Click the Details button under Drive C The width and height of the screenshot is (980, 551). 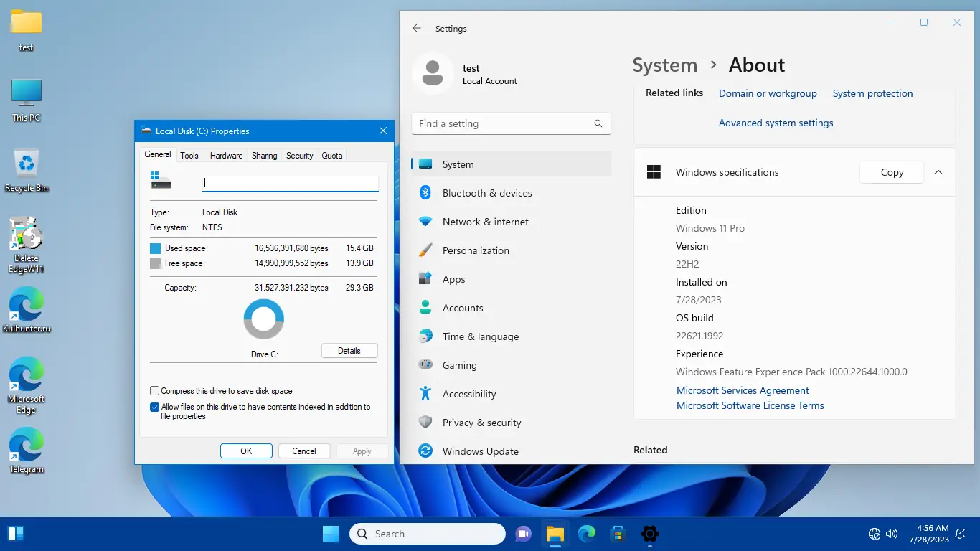[349, 351]
